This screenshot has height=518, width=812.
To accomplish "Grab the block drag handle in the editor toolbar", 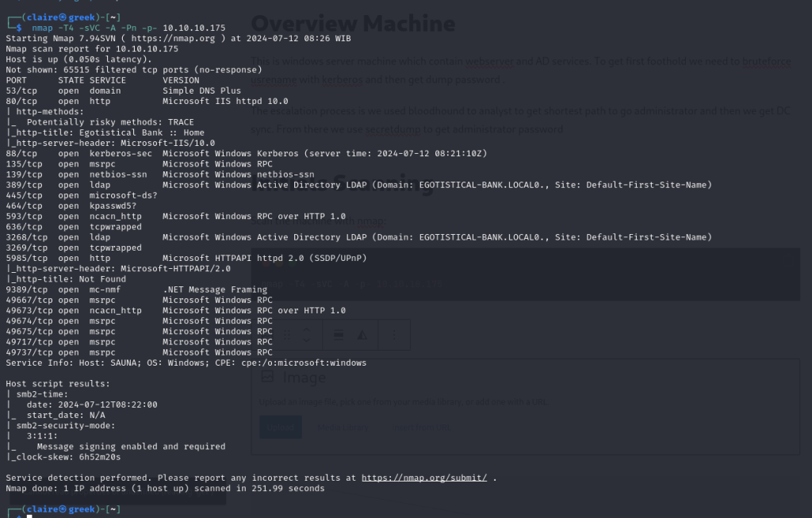I will pos(287,335).
